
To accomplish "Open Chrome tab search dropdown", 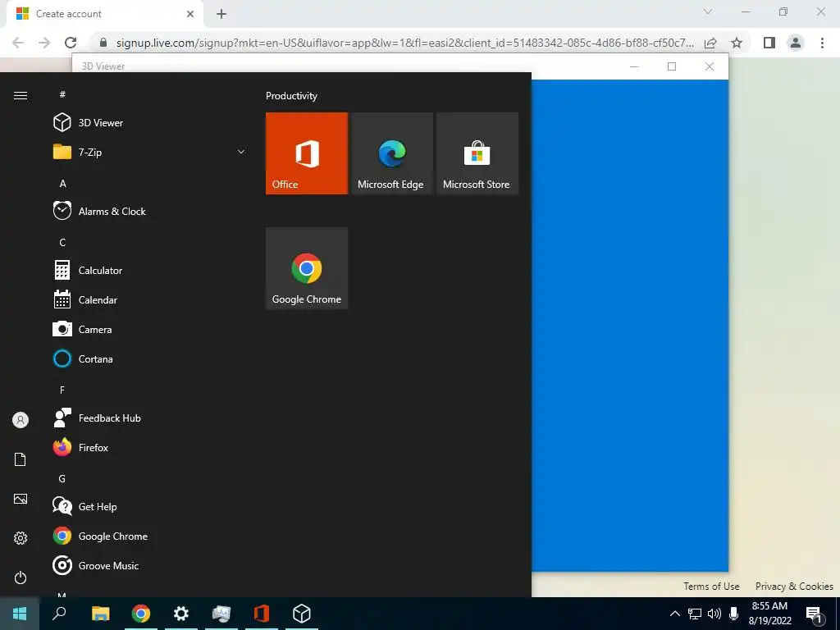I will [x=708, y=11].
